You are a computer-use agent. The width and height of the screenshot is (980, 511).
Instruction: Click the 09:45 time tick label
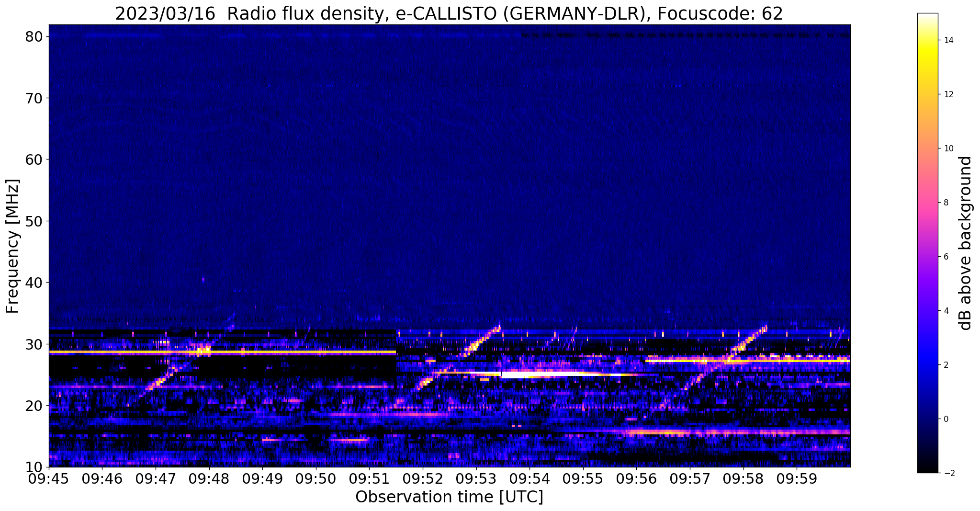pos(49,479)
